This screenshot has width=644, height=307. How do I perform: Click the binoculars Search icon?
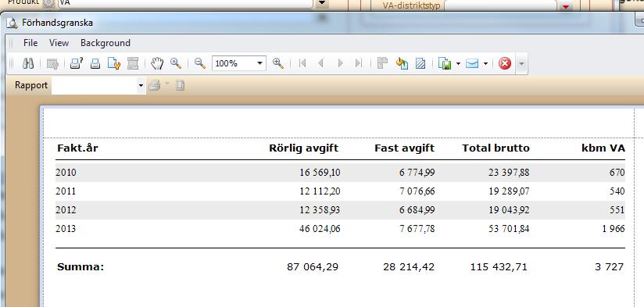[28, 63]
